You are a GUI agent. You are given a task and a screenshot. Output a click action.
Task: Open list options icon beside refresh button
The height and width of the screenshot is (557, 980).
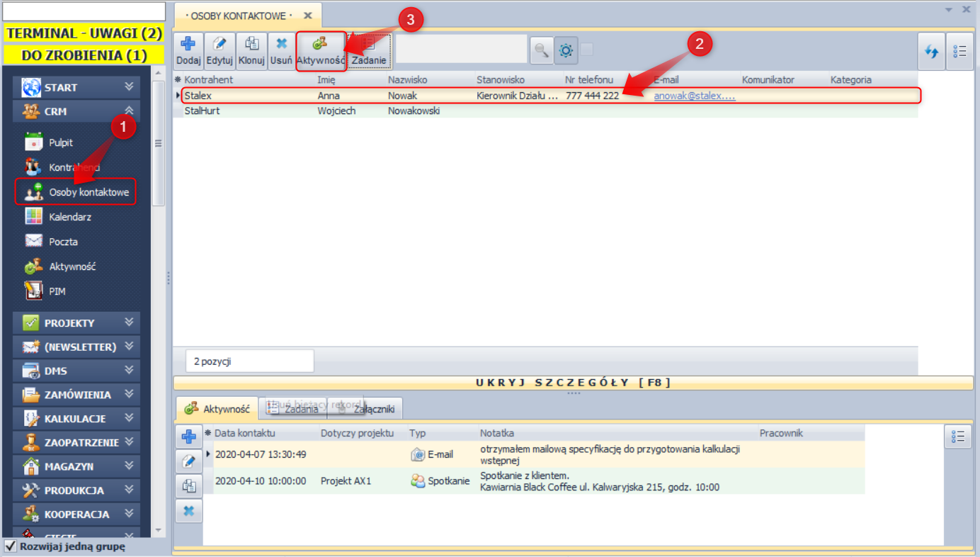[960, 51]
